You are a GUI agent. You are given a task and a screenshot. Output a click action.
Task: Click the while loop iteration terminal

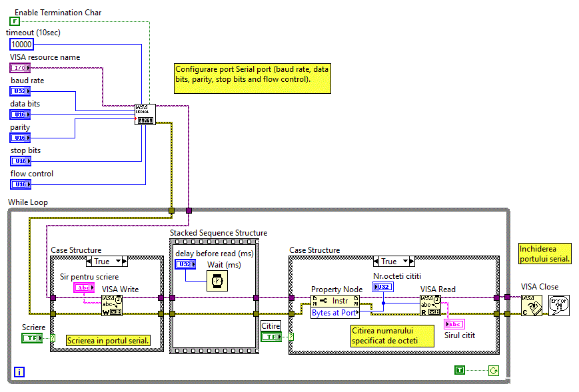point(19,372)
